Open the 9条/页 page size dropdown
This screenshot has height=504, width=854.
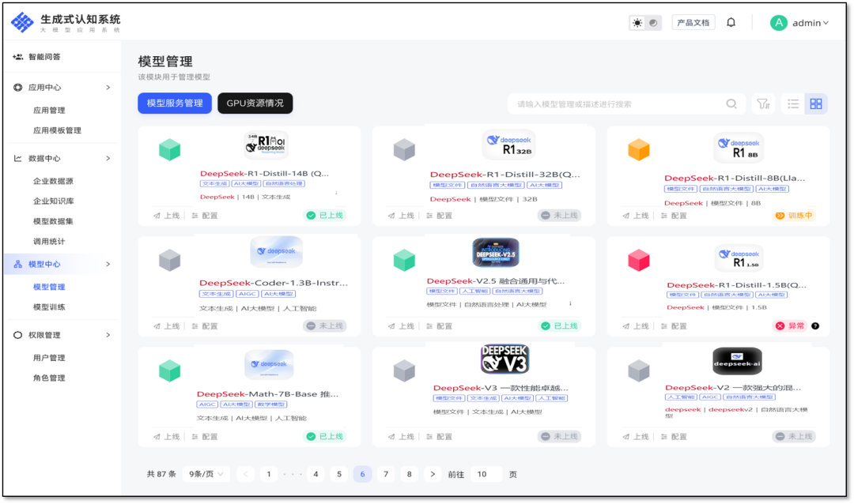pyautogui.click(x=206, y=474)
